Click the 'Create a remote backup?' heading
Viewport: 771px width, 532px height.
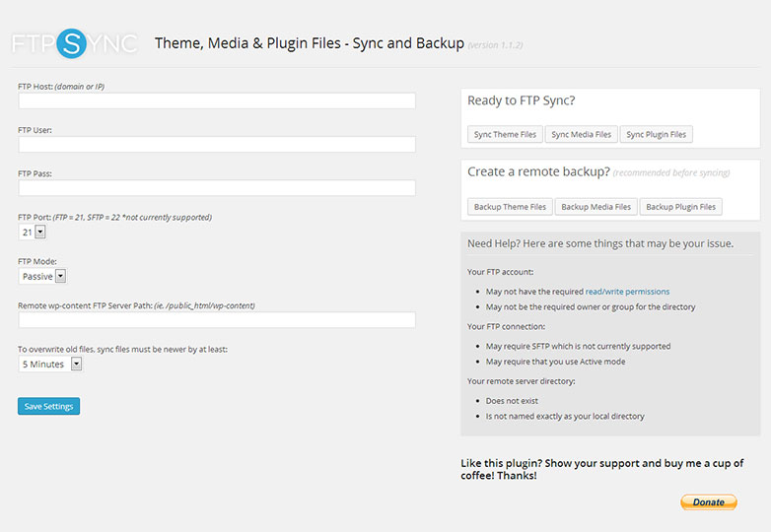(x=538, y=172)
